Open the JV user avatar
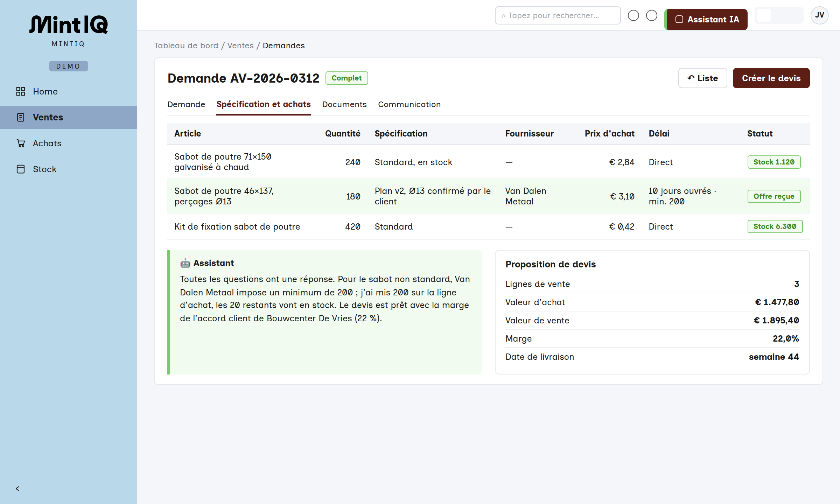 coord(819,15)
